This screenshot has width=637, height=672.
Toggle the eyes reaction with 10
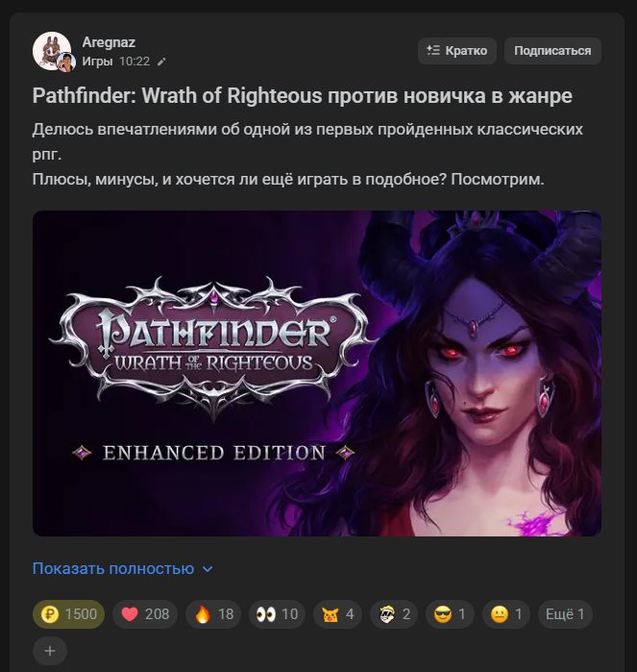(x=277, y=614)
